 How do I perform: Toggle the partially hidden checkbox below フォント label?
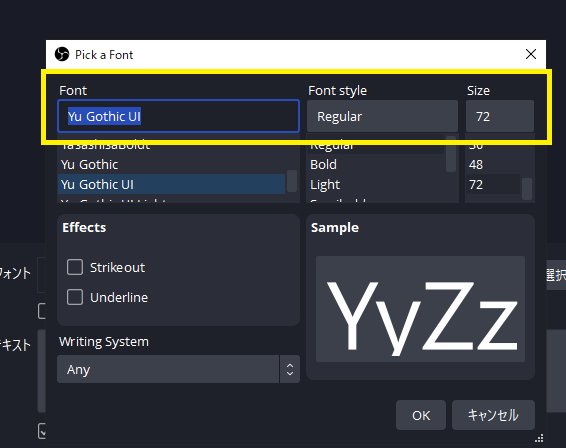(x=42, y=311)
